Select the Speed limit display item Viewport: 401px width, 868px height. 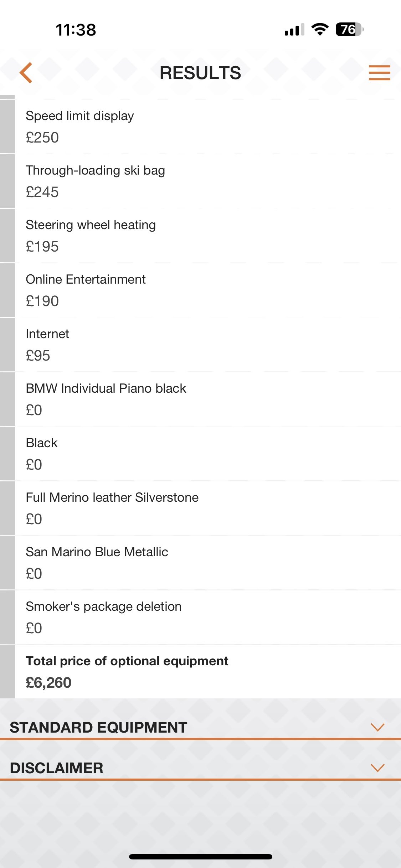coord(80,126)
